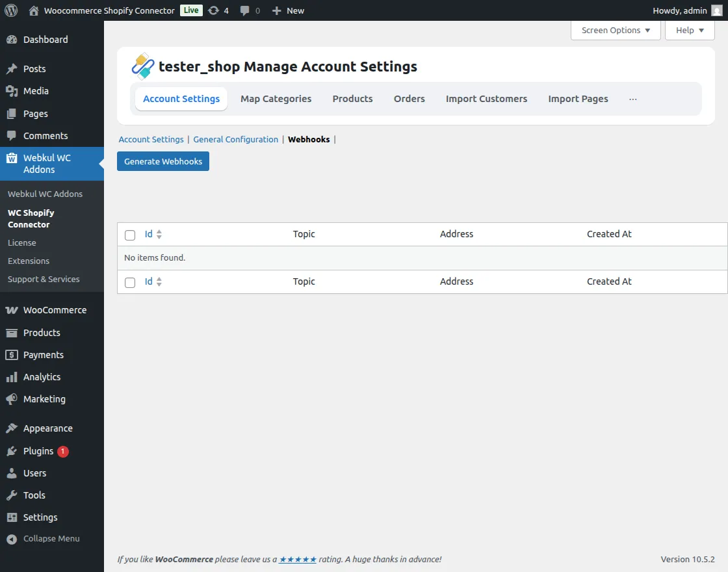Viewport: 728px width, 572px height.
Task: Click the Generate Webhooks button
Action: tap(162, 161)
